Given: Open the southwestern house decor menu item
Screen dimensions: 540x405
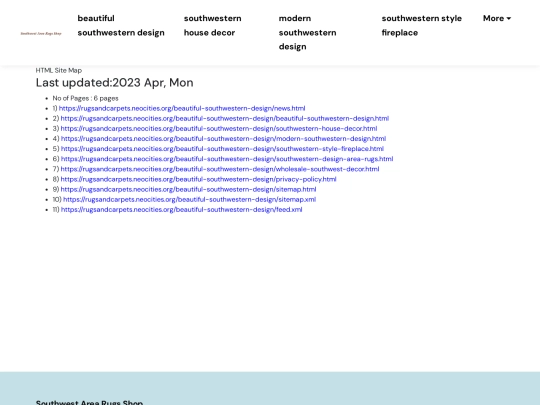Looking at the screenshot, I should (212, 25).
